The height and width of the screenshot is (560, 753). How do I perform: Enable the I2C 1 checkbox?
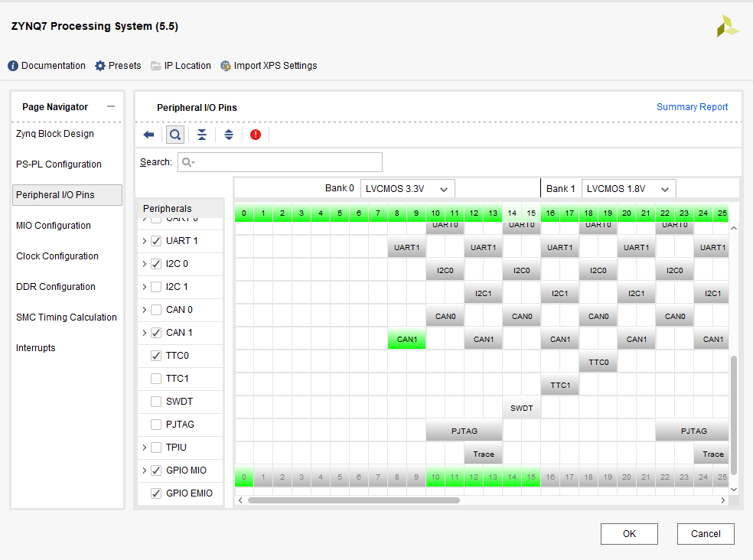(x=156, y=287)
